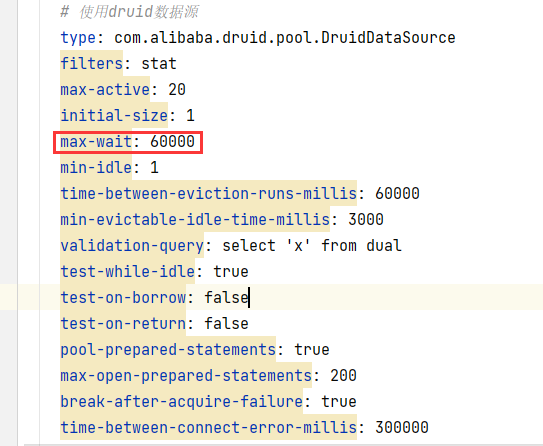Click the type key on the DruidDataSource line
Screen dimensions: 543x446
78,38
